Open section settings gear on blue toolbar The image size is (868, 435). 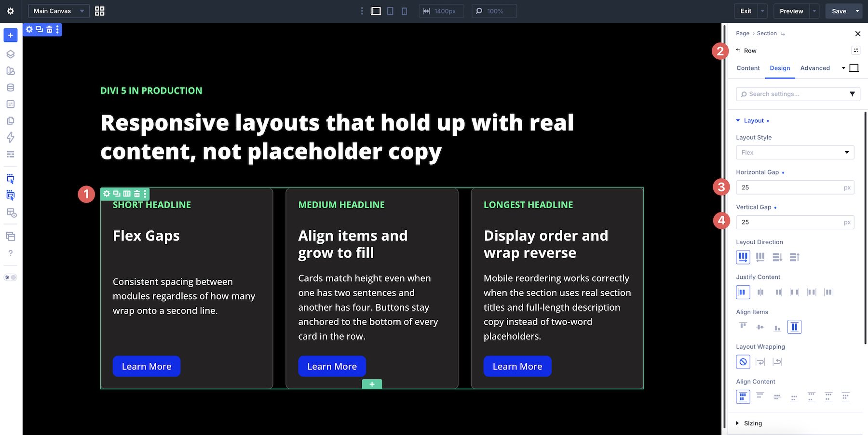click(x=29, y=29)
